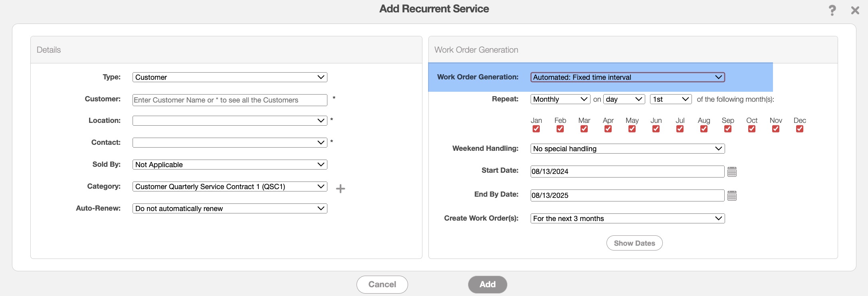Click the plus icon beside Category
The height and width of the screenshot is (296, 868).
tap(340, 189)
